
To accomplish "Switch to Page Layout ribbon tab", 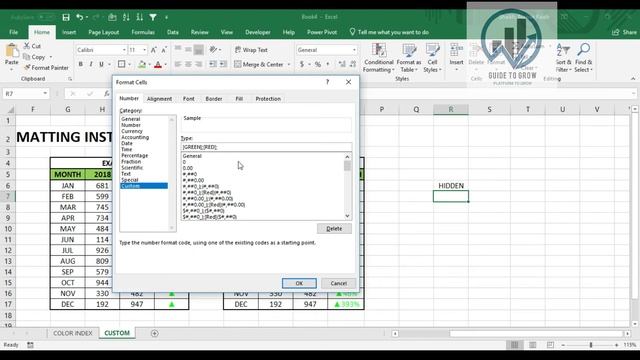I will [104, 32].
